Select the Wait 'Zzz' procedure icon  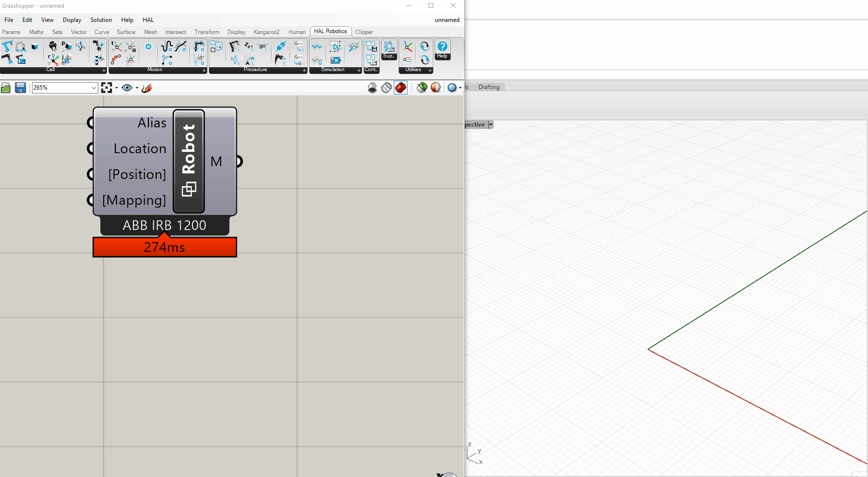pyautogui.click(x=249, y=47)
